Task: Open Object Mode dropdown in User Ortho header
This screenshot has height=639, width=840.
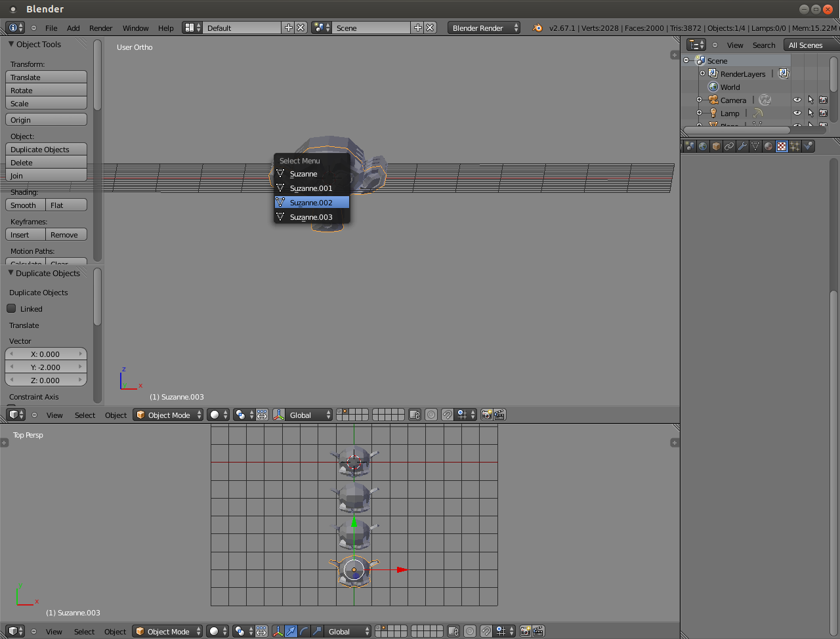Action: [168, 415]
